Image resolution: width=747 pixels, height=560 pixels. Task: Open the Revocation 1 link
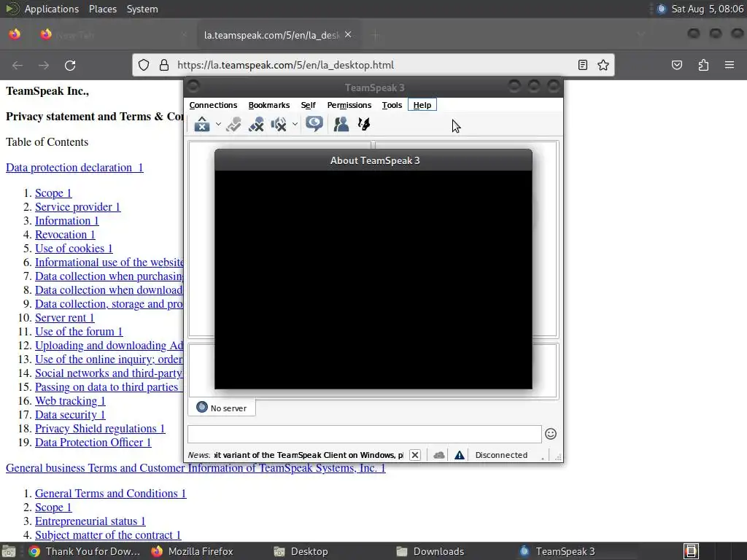point(65,234)
